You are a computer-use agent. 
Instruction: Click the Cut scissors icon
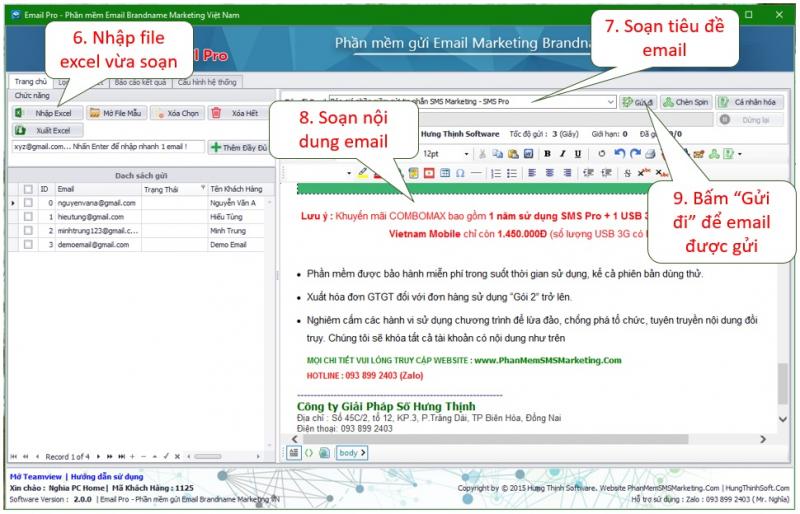pos(482,154)
